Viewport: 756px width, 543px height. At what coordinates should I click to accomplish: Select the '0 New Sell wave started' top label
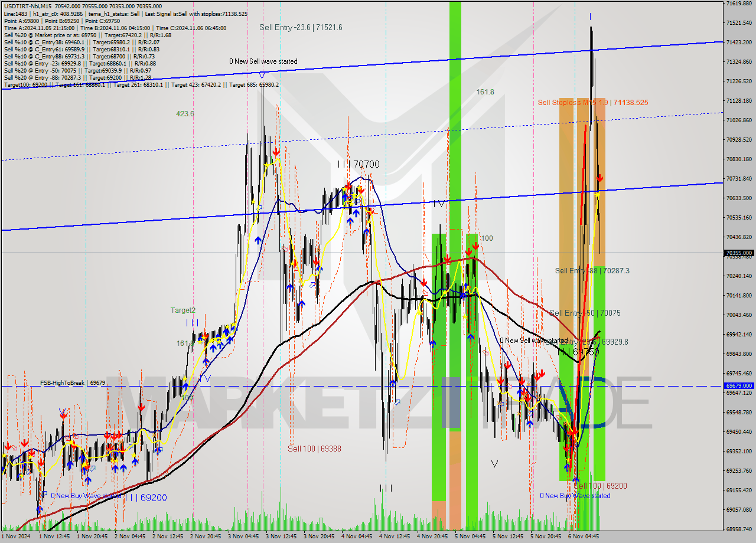click(263, 61)
